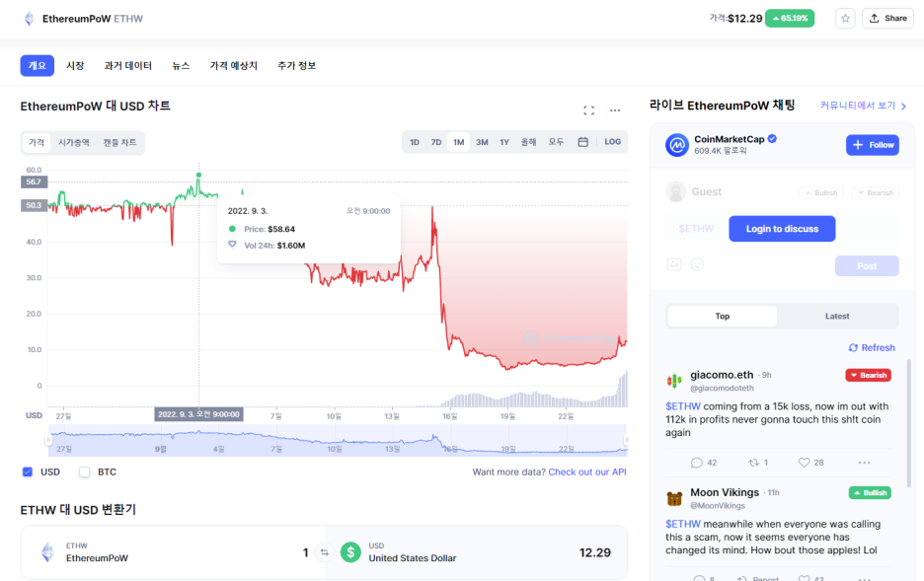Open the 시장 tab
924x581 pixels.
tap(75, 65)
